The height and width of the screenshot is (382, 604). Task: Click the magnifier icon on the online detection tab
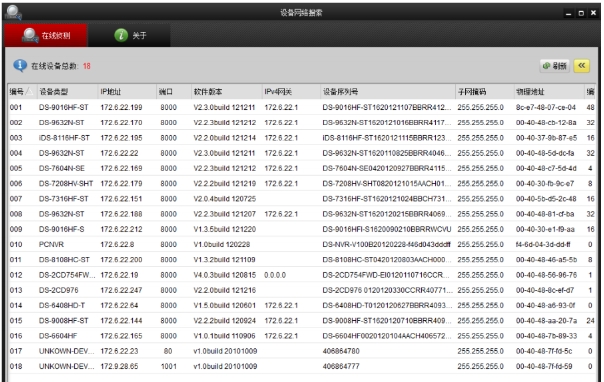point(30,35)
